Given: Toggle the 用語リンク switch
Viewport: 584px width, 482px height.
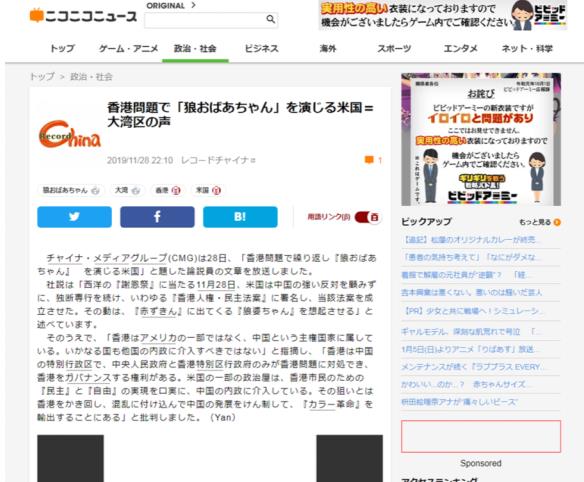Looking at the screenshot, I should click(367, 217).
